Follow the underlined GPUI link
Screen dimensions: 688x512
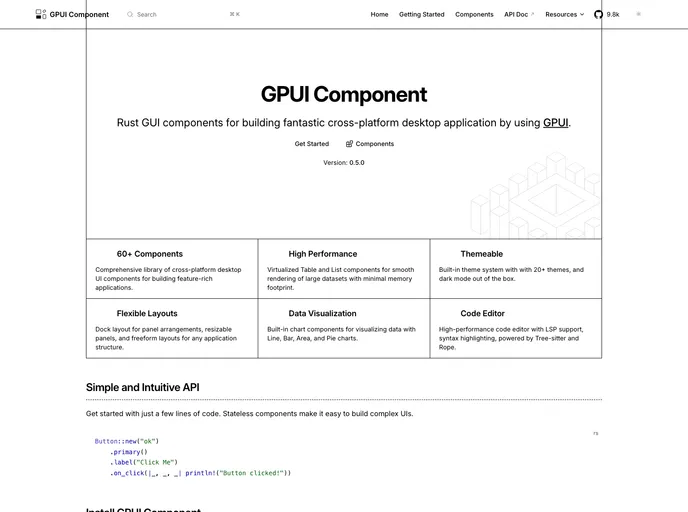(555, 123)
